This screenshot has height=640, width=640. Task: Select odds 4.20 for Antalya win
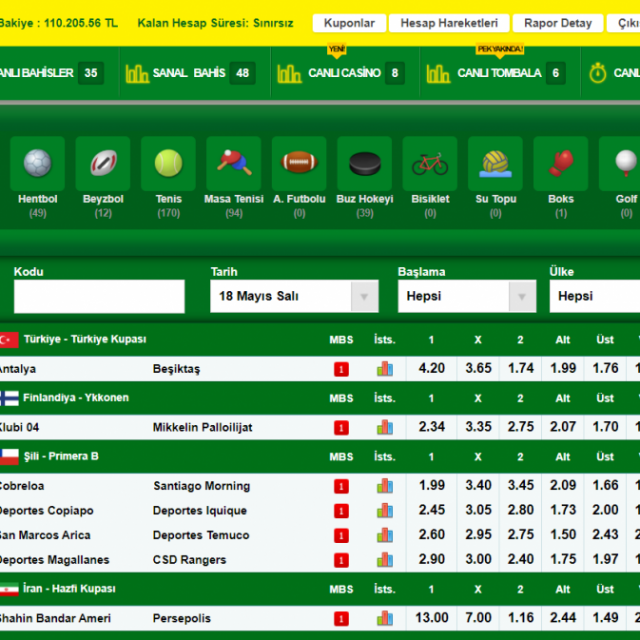pyautogui.click(x=431, y=369)
